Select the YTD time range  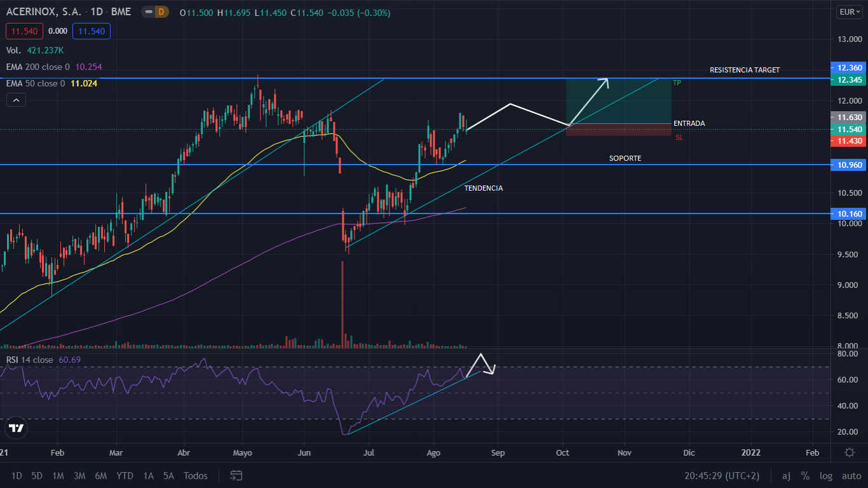coord(125,476)
